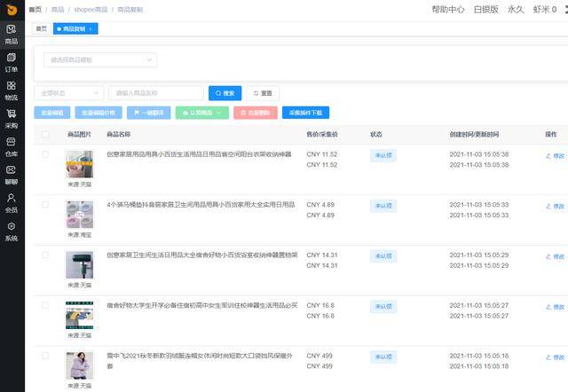Expand the status filter dropdown
568x392 pixels.
69,93
